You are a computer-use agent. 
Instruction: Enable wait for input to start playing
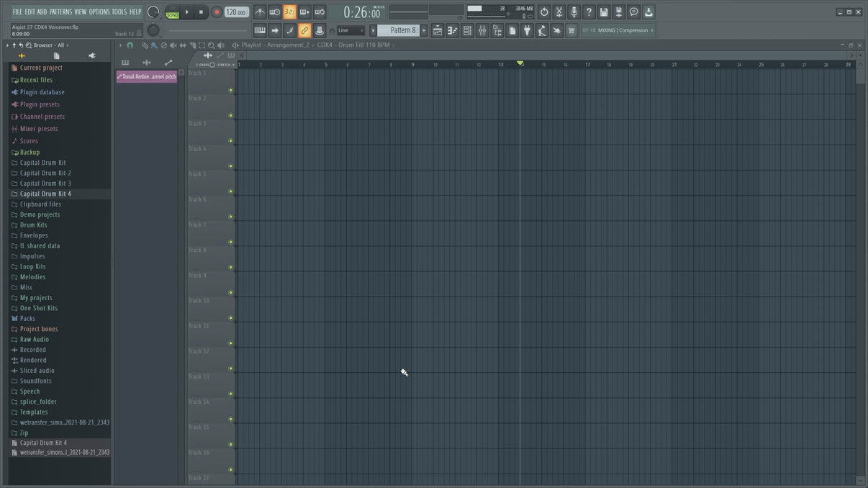(275, 12)
